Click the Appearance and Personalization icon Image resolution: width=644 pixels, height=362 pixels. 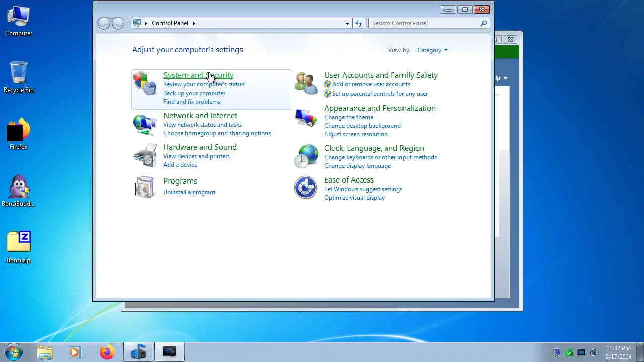pos(306,118)
